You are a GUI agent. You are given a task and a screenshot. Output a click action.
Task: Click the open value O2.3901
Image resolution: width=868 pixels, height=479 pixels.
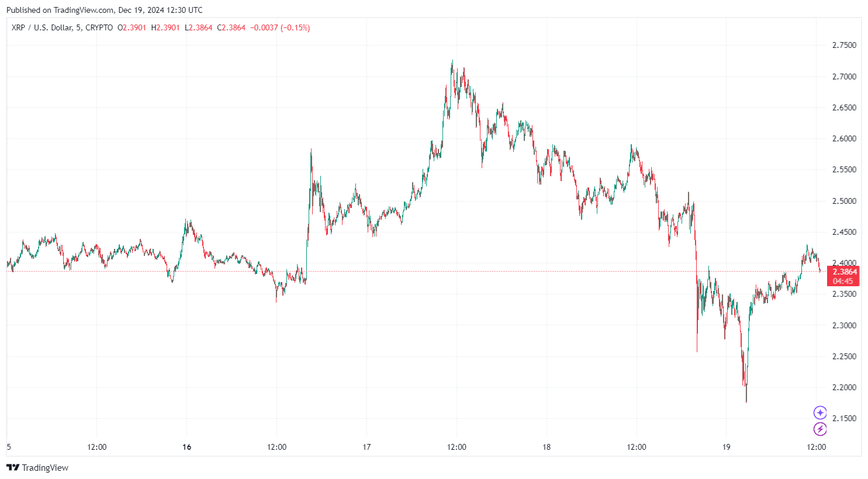click(132, 27)
